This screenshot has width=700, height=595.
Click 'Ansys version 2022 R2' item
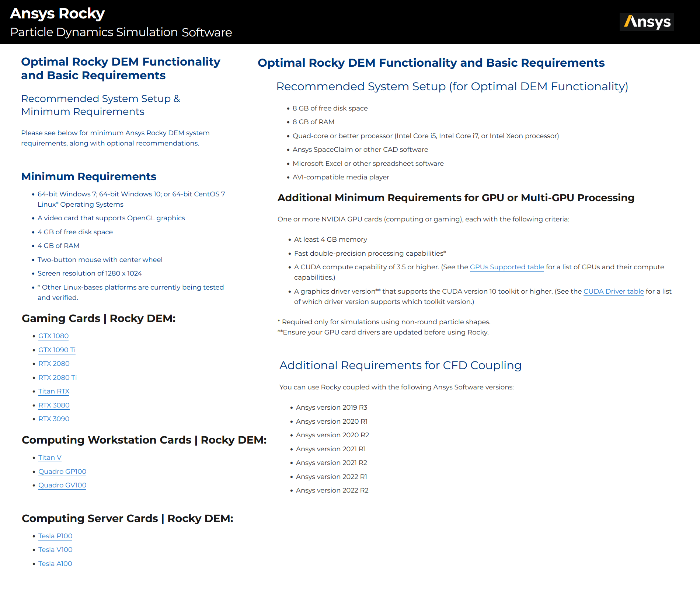pyautogui.click(x=332, y=490)
